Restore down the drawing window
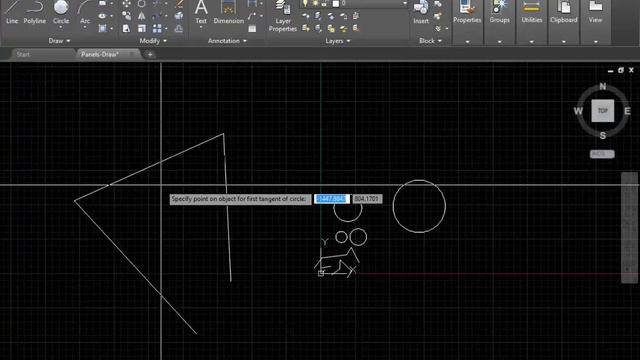 [x=621, y=70]
